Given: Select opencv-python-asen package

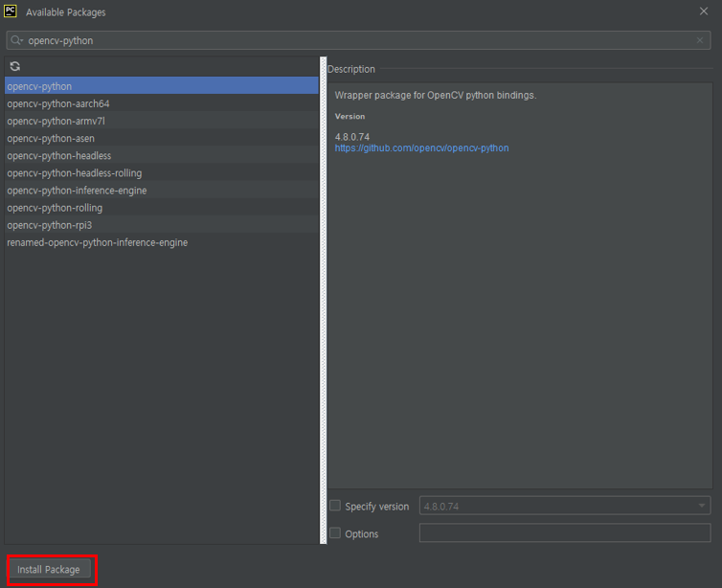Looking at the screenshot, I should [161, 138].
